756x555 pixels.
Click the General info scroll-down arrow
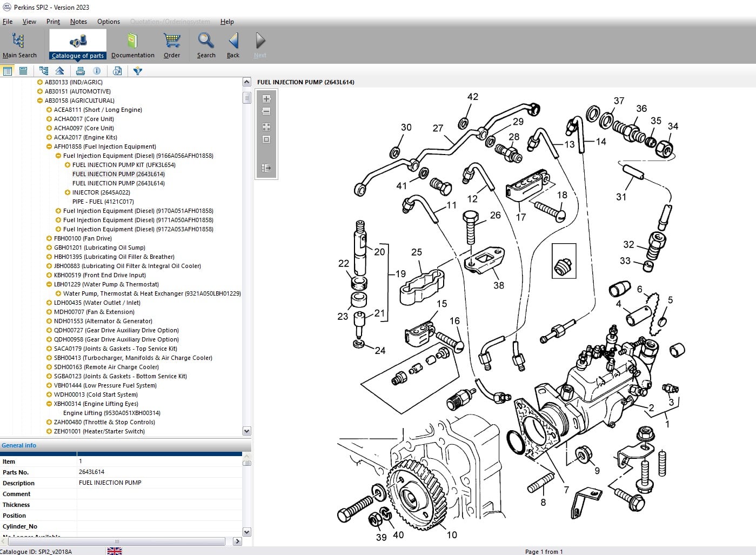(247, 532)
